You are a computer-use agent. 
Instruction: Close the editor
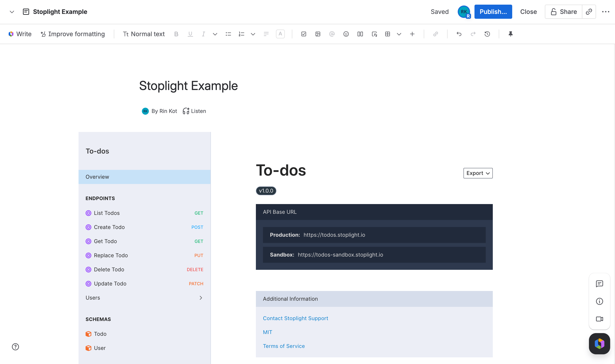coord(529,12)
